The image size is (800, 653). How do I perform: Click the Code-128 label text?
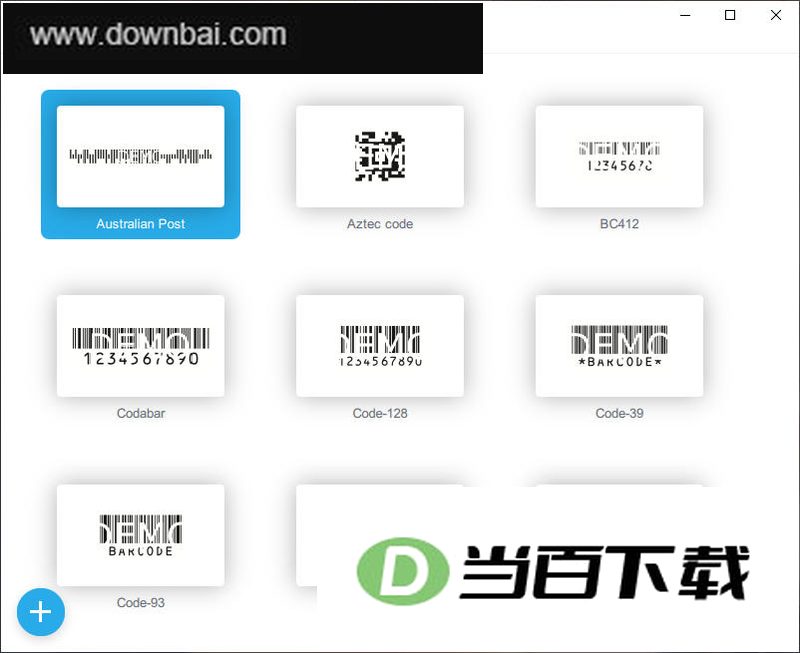coord(380,413)
